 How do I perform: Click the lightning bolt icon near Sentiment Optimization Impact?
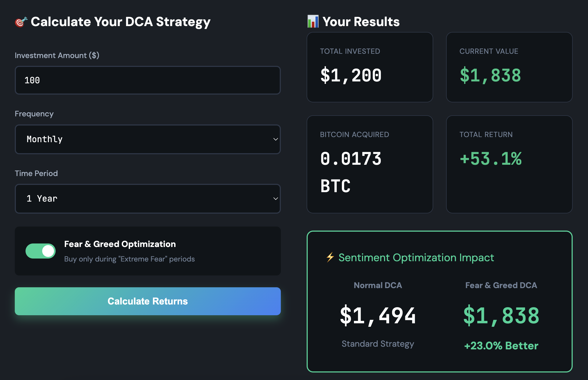pos(329,257)
